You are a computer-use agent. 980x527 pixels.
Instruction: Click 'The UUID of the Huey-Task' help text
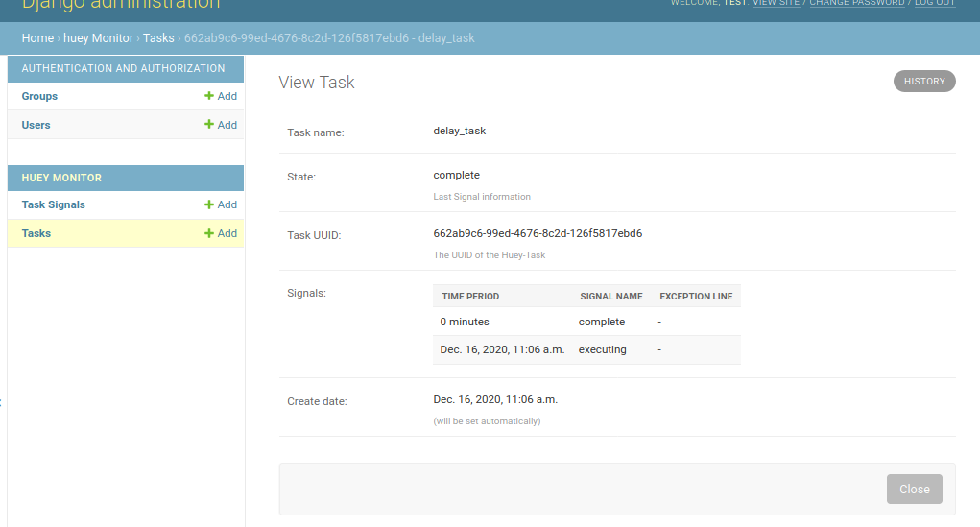click(490, 255)
